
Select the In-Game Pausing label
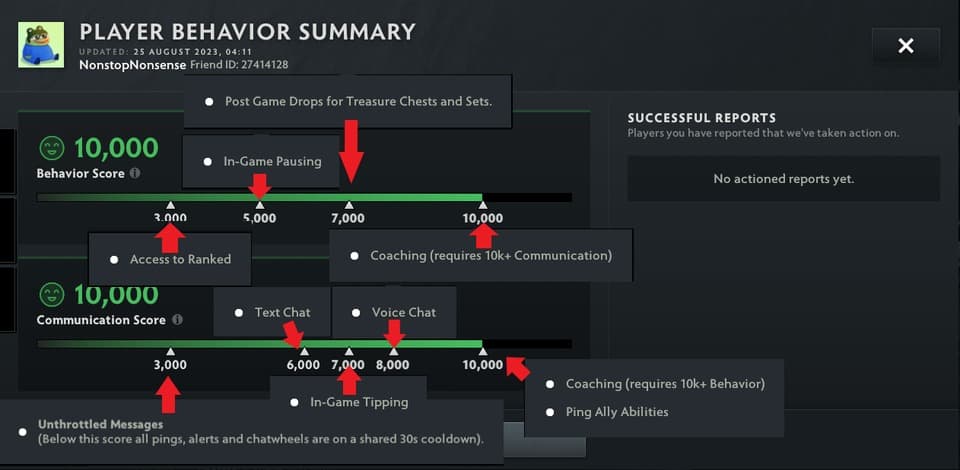(x=272, y=161)
